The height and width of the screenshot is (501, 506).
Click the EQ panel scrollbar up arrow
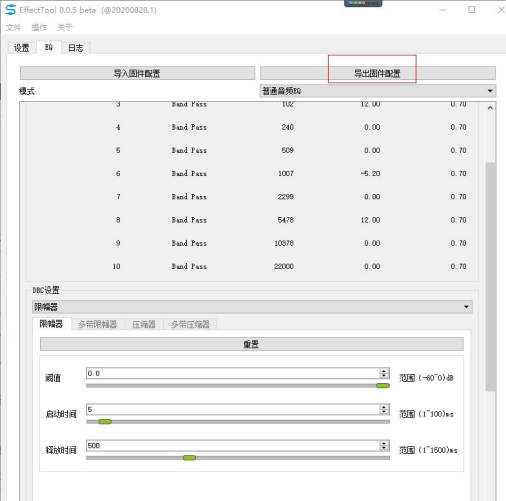point(490,108)
